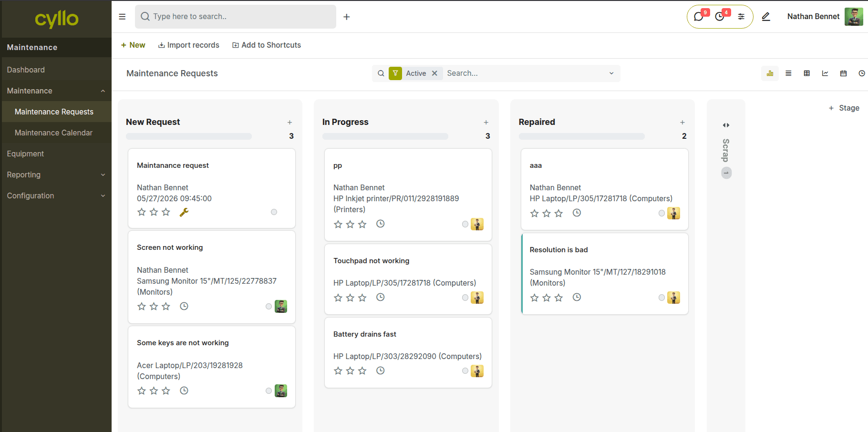The image size is (868, 432).
Task: Focus the global Type here to search field
Action: click(x=236, y=17)
